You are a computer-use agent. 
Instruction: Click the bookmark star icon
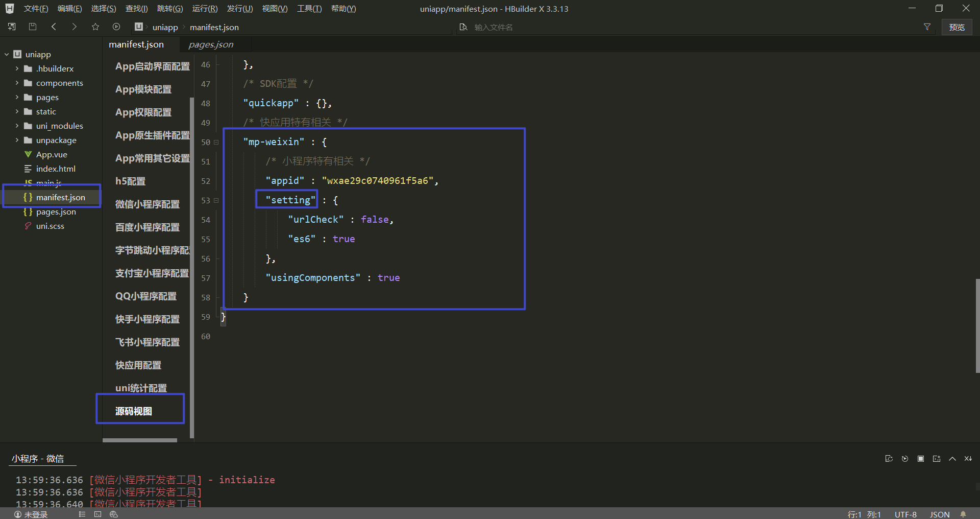click(x=95, y=27)
